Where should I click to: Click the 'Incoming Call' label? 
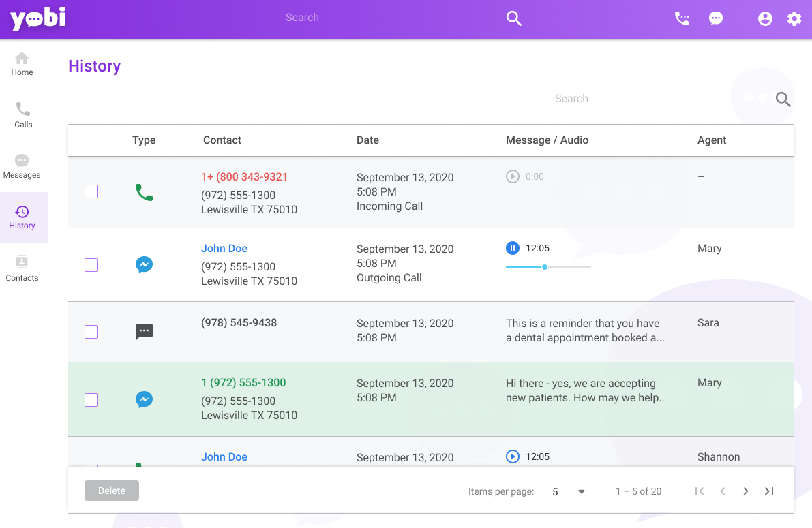(x=389, y=206)
